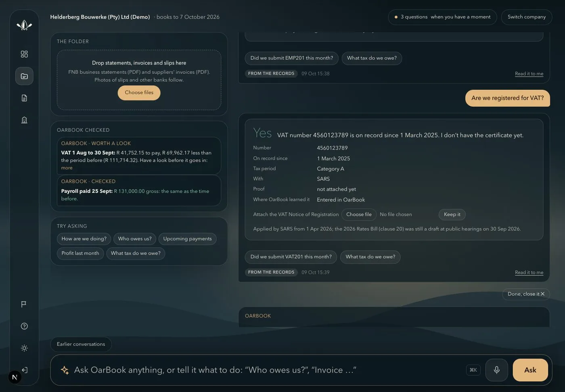
Task: Open Earlier conversations
Action: 81,344
